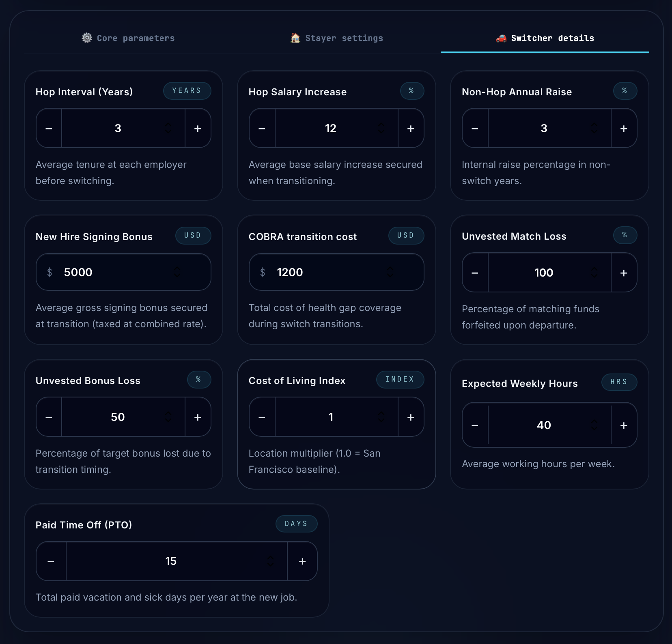Viewport: 672px width, 644px height.
Task: Decrease Unvested Bonus Loss with minus
Action: click(49, 417)
